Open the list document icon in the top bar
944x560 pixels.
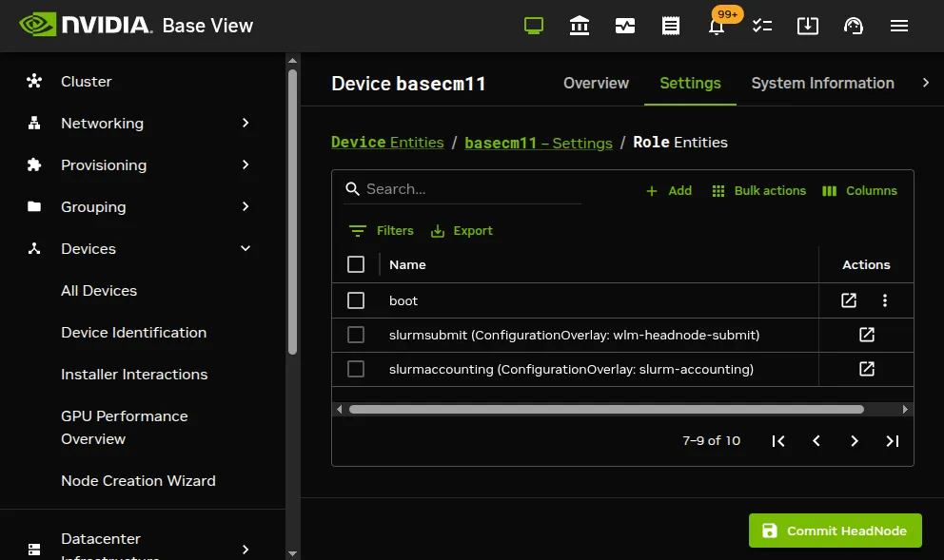[671, 26]
